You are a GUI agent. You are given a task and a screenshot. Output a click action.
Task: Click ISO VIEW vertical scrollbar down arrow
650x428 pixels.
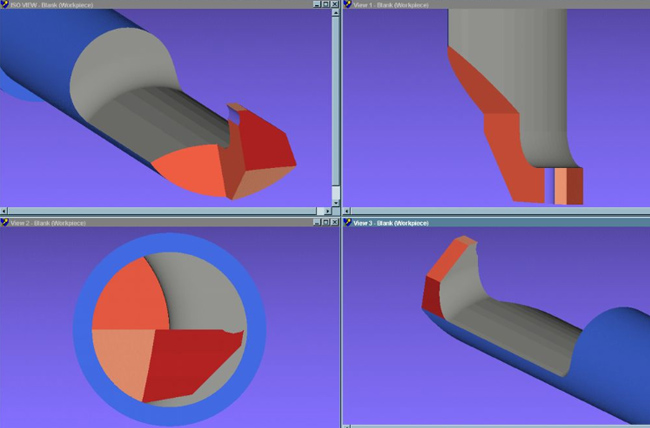(x=336, y=201)
